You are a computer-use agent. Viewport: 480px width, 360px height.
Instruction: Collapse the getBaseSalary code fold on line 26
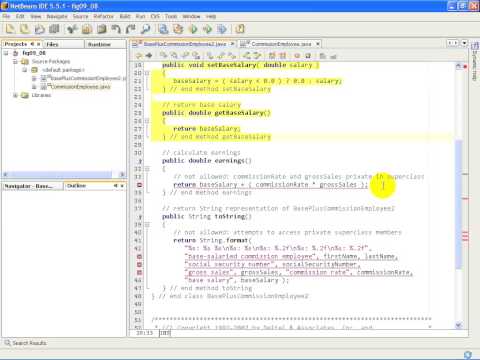click(x=147, y=121)
